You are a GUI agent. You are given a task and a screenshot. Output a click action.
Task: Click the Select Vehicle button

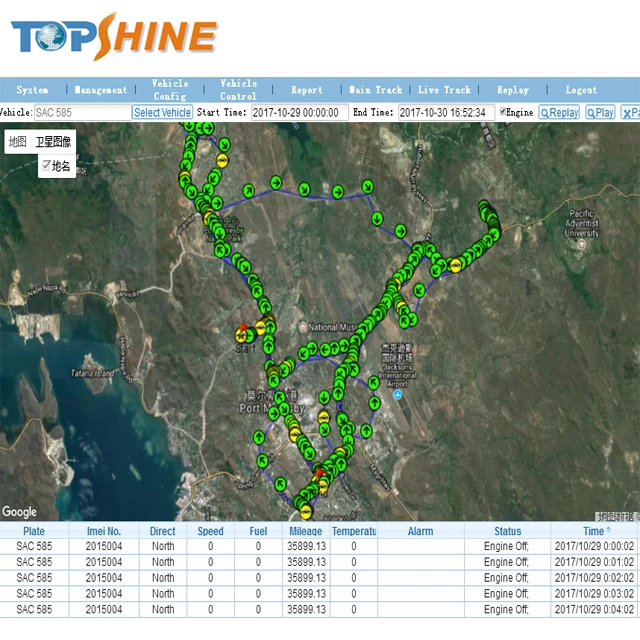tap(162, 113)
